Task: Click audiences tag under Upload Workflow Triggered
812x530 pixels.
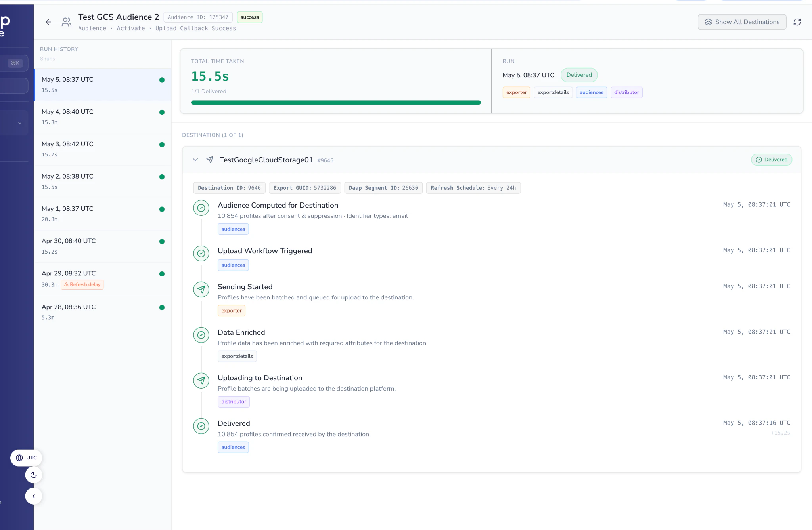Action: point(233,265)
